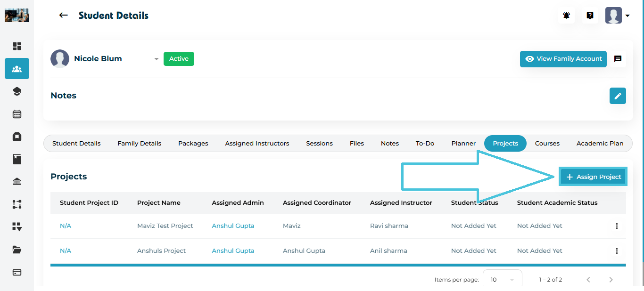The image size is (644, 291).
Task: Open the dashboard icon in sidebar
Action: (17, 46)
